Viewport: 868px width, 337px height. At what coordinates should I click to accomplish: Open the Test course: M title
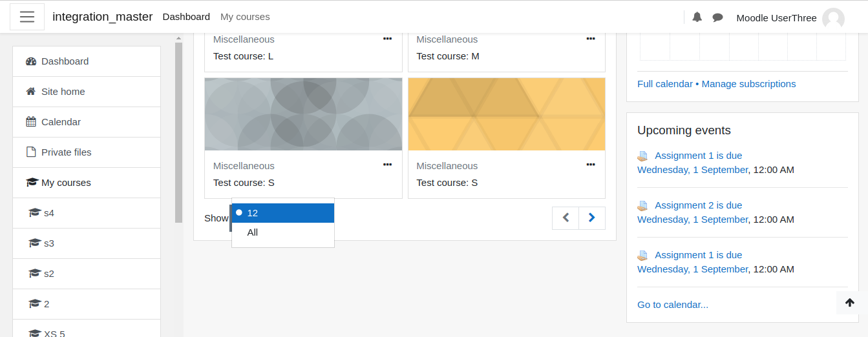448,56
